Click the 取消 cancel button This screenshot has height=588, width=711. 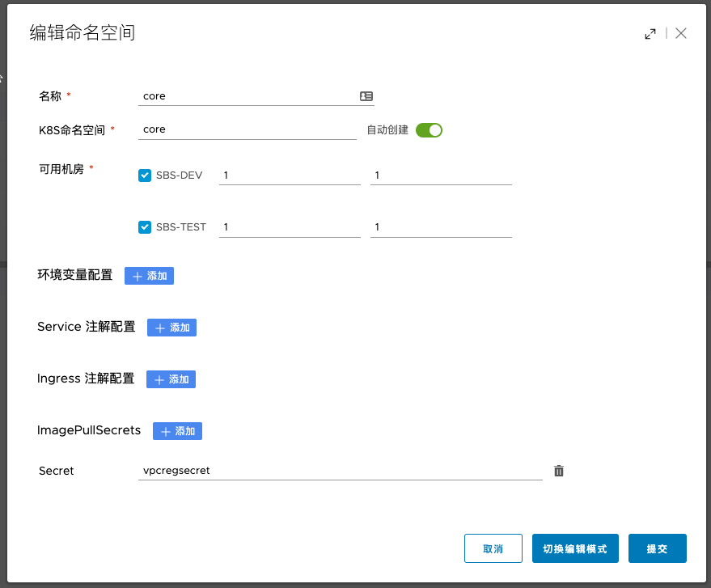[493, 548]
